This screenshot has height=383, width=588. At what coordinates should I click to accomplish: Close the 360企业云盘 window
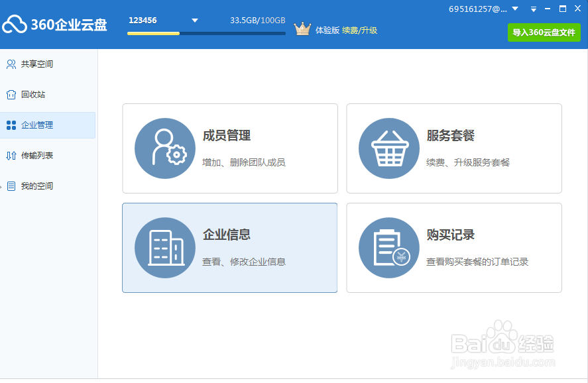[577, 8]
